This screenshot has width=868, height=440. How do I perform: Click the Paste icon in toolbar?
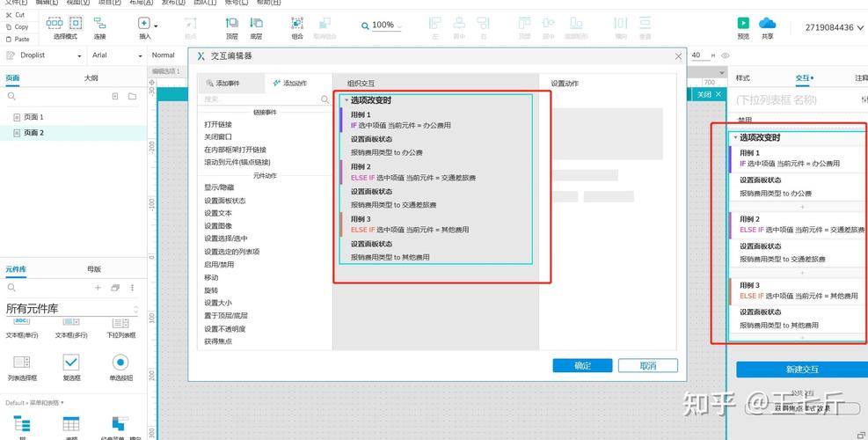coord(8,39)
